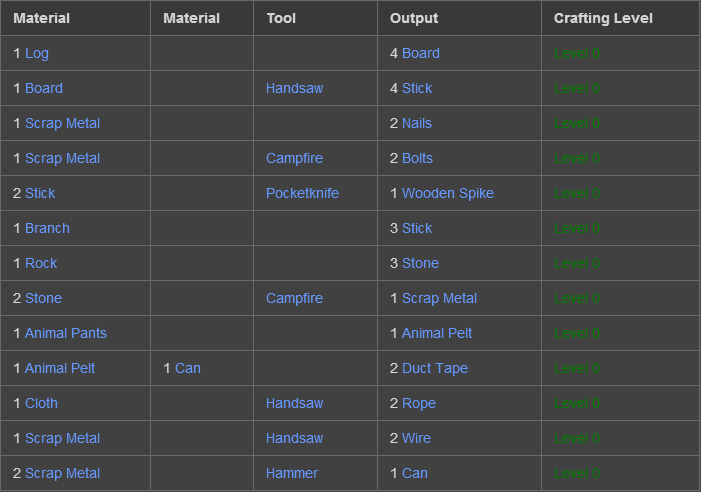701x492 pixels.
Task: Click the Animal Pants link
Action: pos(65,333)
